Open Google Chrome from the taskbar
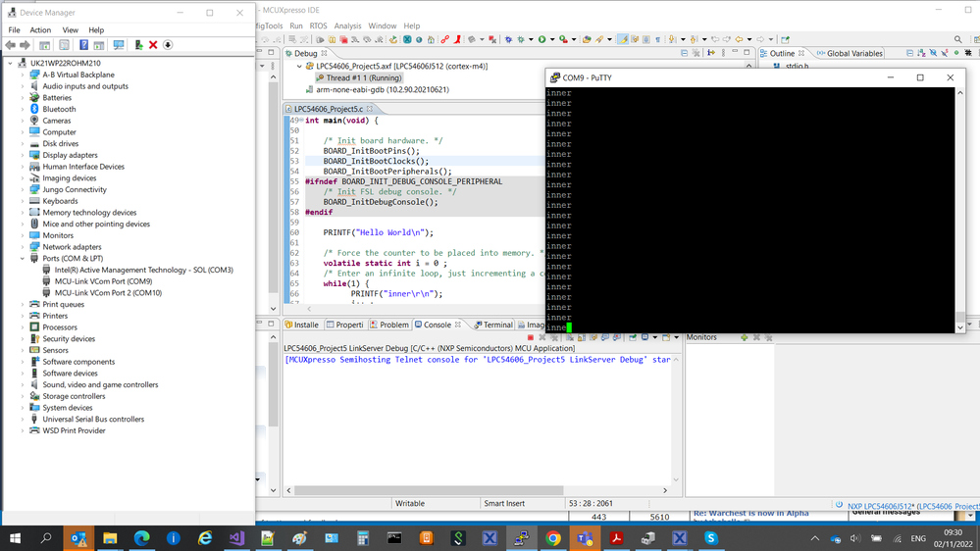The height and width of the screenshot is (551, 980). coord(553,538)
